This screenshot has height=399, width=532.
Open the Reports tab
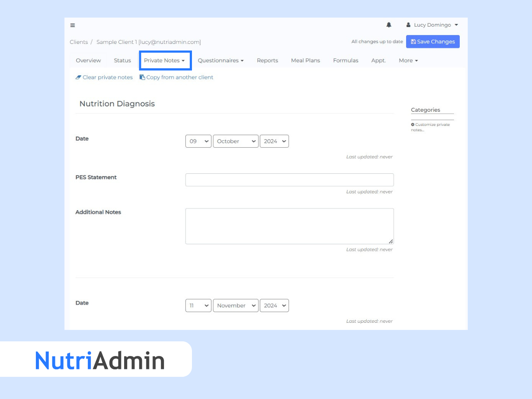tap(267, 60)
